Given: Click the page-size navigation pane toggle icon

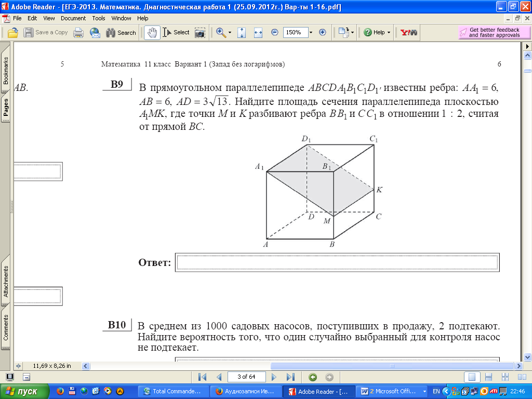Looking at the screenshot, I should pyautogui.click(x=18, y=366).
